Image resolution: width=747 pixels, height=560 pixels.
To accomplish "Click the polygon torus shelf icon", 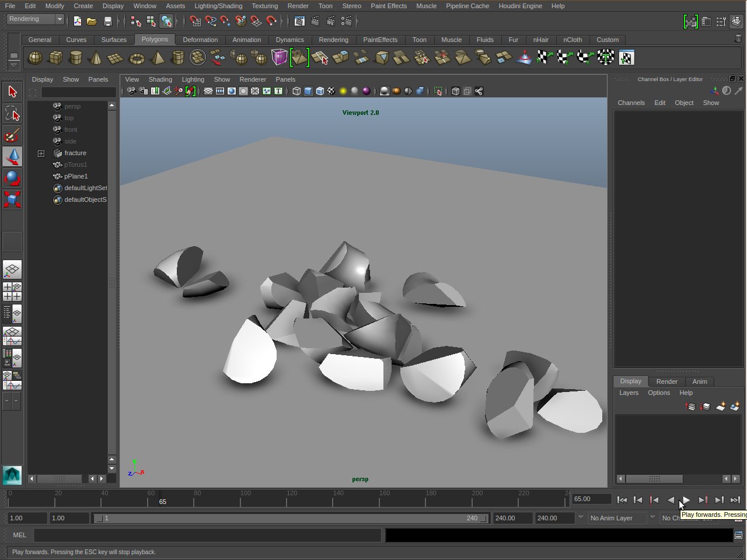I will (137, 58).
